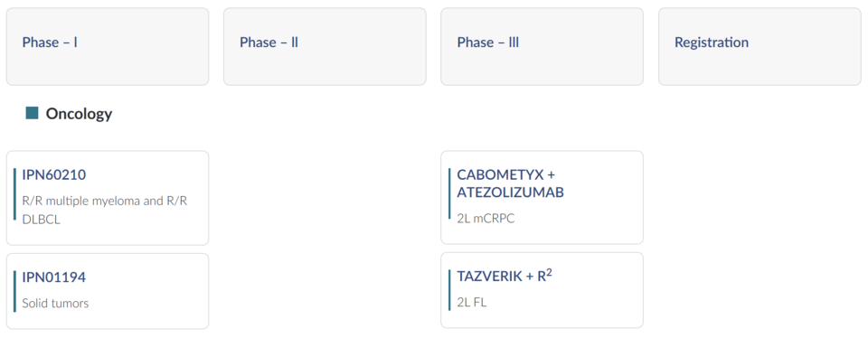Image resolution: width=868 pixels, height=338 pixels.
Task: Click the ATEZOLIZUMAB word in the Phase III card
Action: pyautogui.click(x=510, y=193)
